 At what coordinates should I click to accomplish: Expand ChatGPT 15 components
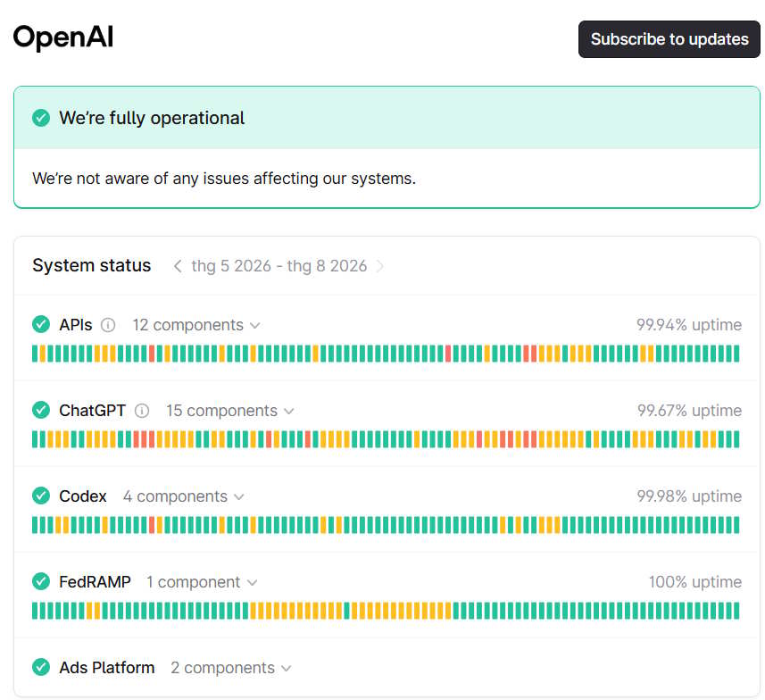pos(229,411)
